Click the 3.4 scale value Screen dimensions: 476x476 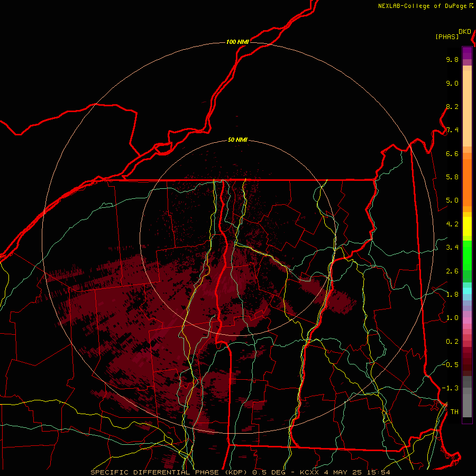(x=452, y=248)
